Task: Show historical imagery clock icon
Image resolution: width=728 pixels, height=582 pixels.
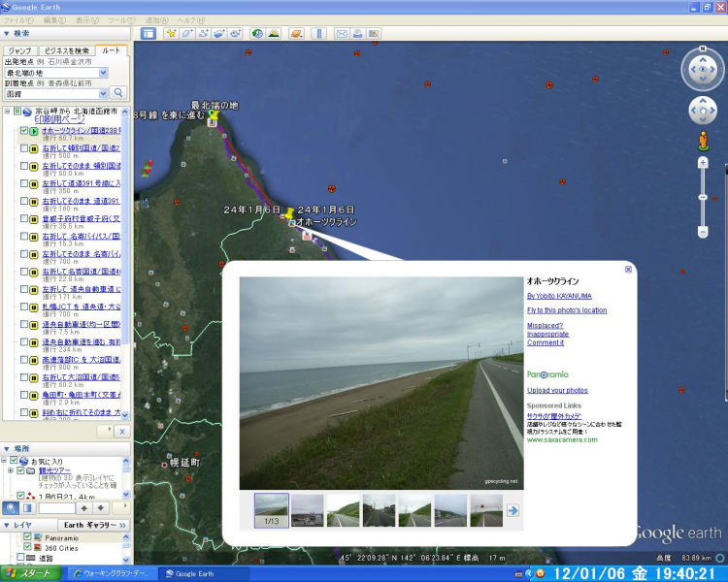Action: (x=257, y=33)
